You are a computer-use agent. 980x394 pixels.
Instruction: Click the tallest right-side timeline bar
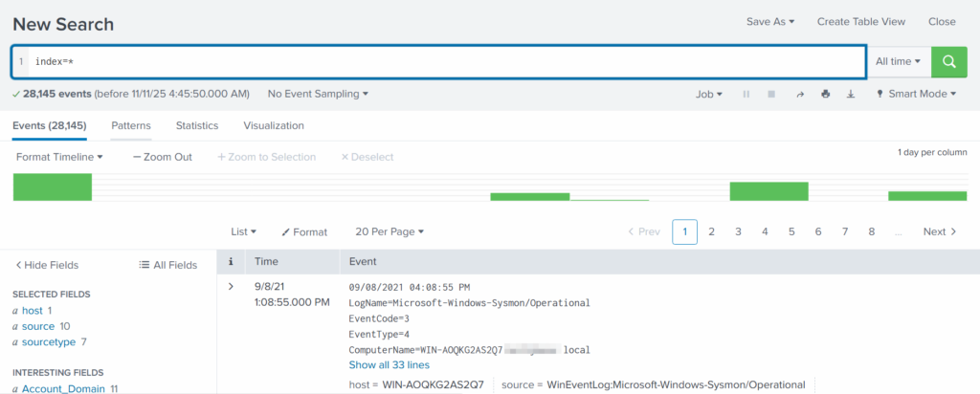tap(768, 191)
